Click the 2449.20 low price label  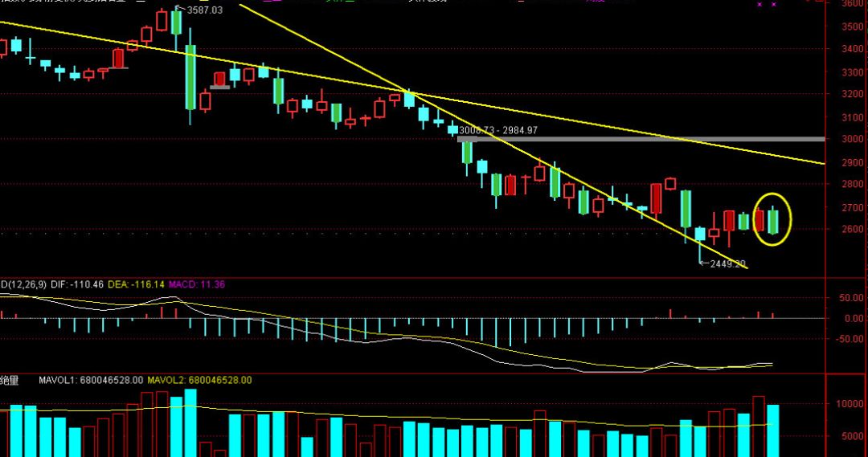click(727, 263)
